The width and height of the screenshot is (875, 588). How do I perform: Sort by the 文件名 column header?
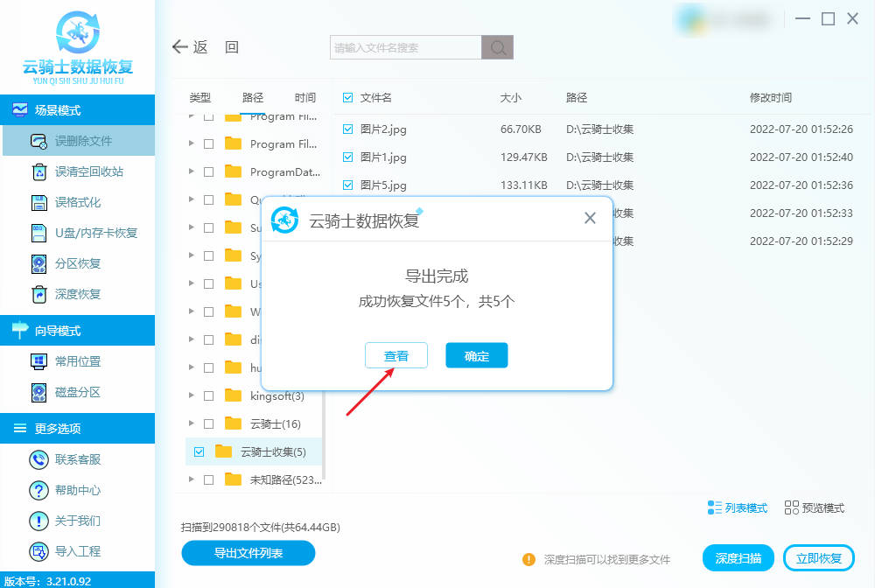375,98
